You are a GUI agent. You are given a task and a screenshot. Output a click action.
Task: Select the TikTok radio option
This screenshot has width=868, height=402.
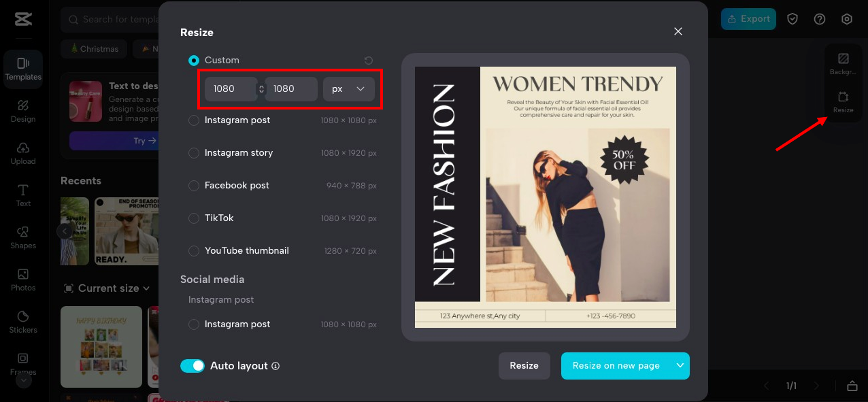(194, 218)
